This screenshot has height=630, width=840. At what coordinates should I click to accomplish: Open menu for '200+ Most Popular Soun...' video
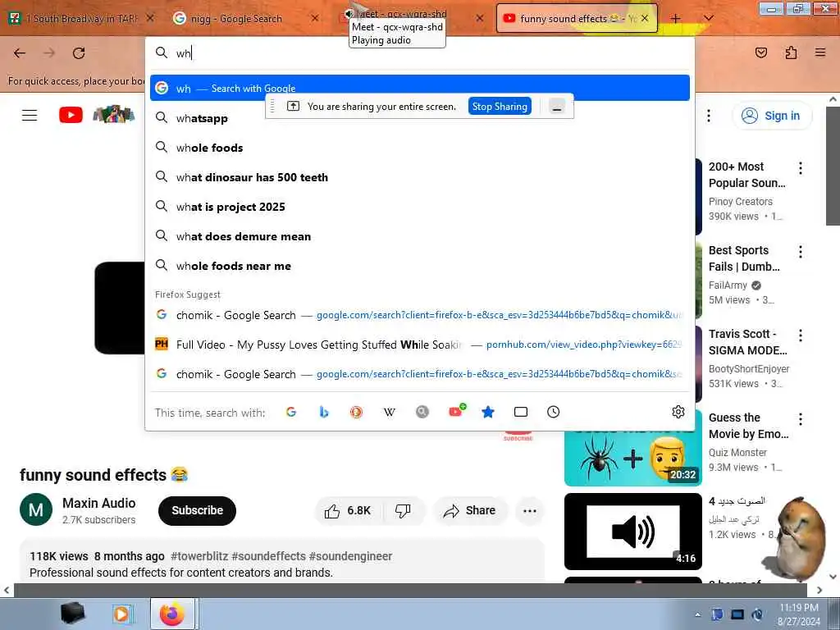(801, 168)
